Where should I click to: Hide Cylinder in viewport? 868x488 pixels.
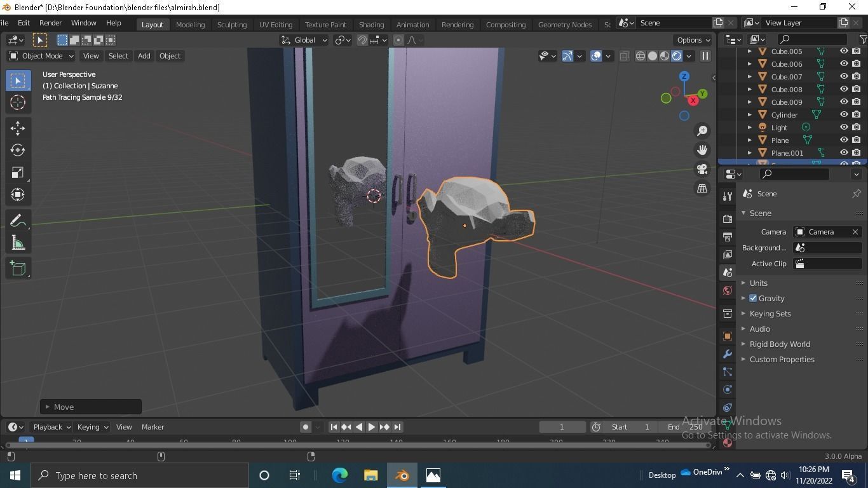click(x=844, y=115)
